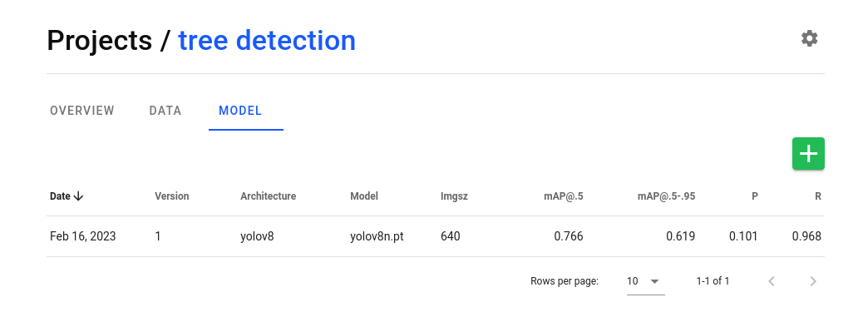This screenshot has height=317, width=868.
Task: Navigate back to Projects breadcrumb
Action: click(x=100, y=41)
